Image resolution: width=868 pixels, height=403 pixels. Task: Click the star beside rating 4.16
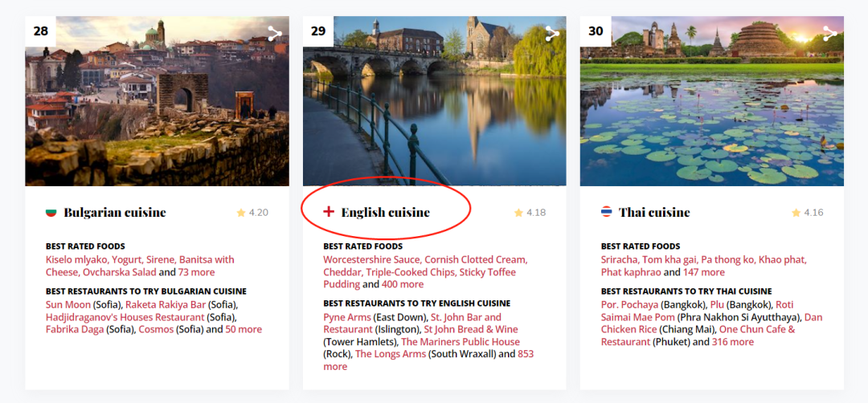[796, 212]
